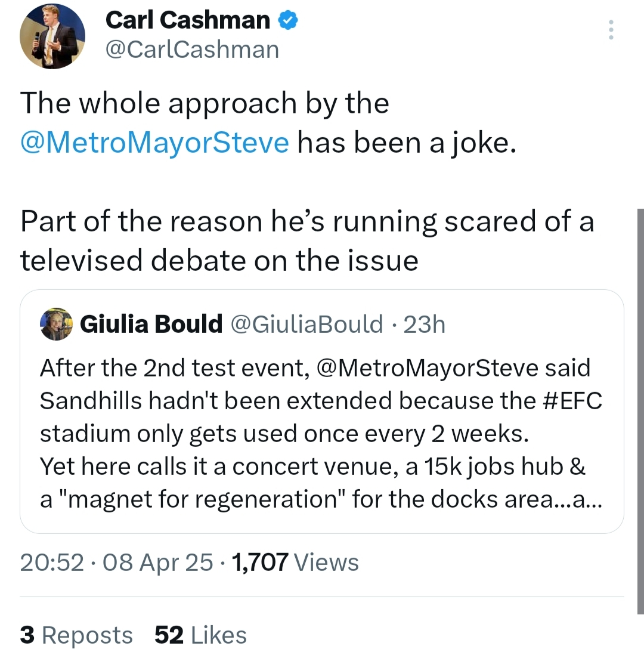Open the three-dot more options menu
Screen dimensions: 644x655
[x=611, y=29]
